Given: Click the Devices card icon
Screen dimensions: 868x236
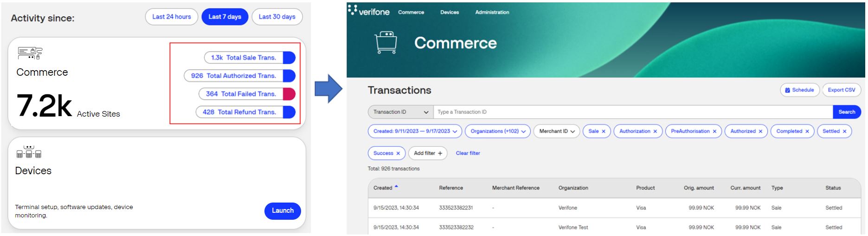Looking at the screenshot, I should point(29,151).
